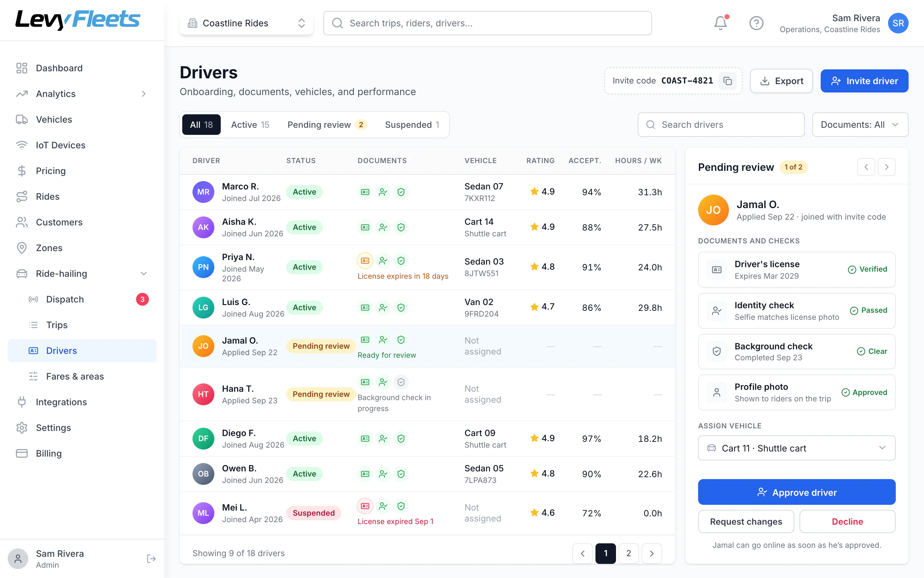Copy the invite code COAST-4821
Screen dimensions: 924x578
click(727, 81)
